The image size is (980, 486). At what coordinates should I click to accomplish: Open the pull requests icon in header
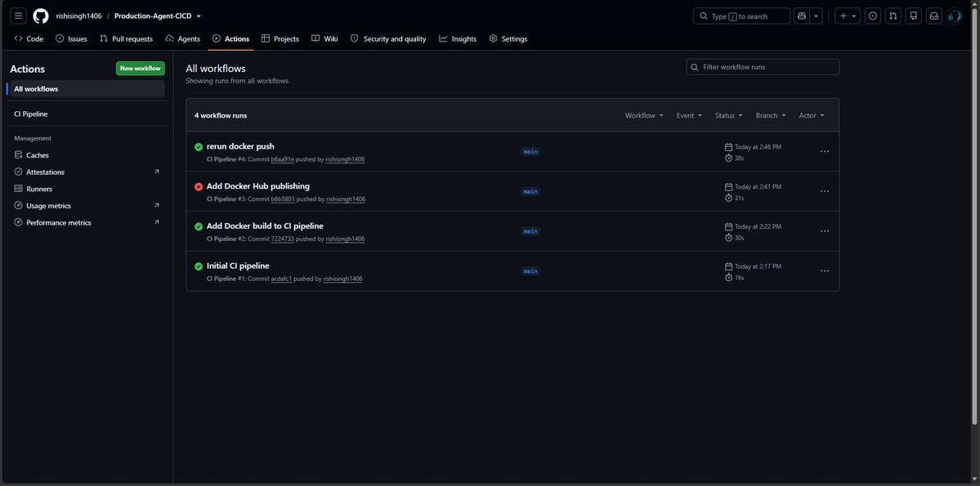[893, 16]
